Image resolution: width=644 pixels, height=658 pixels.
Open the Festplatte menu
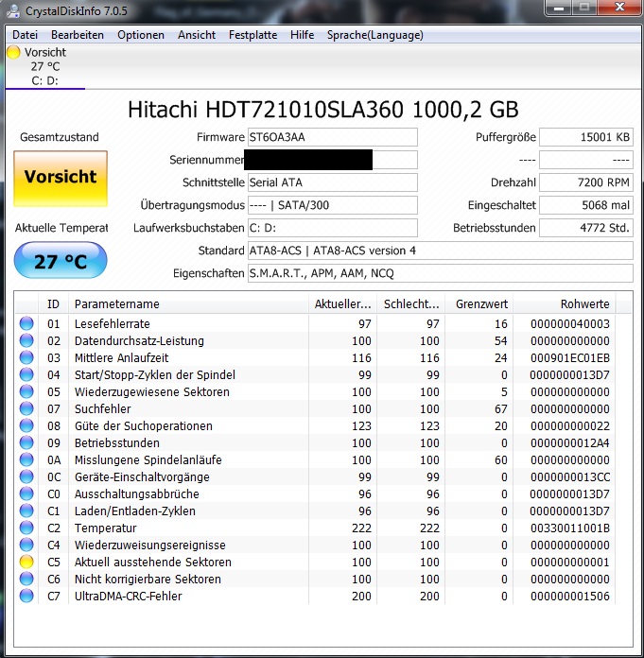(x=252, y=35)
